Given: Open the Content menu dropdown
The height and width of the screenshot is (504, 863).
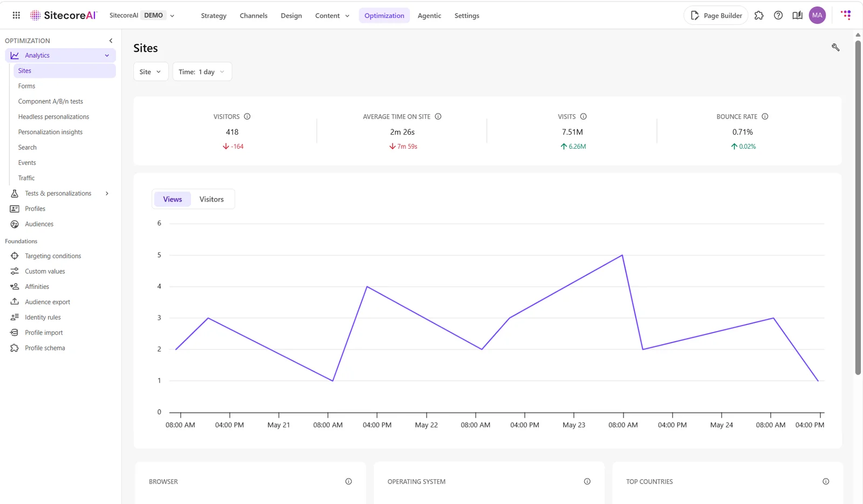Looking at the screenshot, I should [x=332, y=16].
